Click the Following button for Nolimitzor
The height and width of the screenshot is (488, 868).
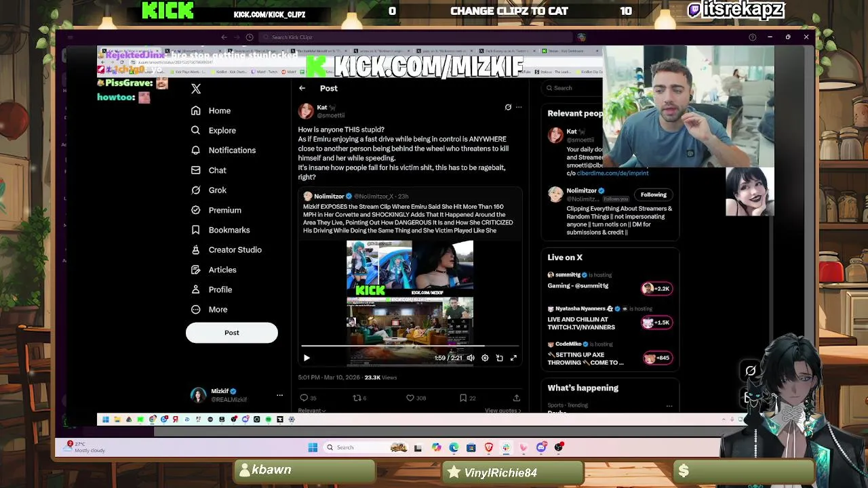654,195
